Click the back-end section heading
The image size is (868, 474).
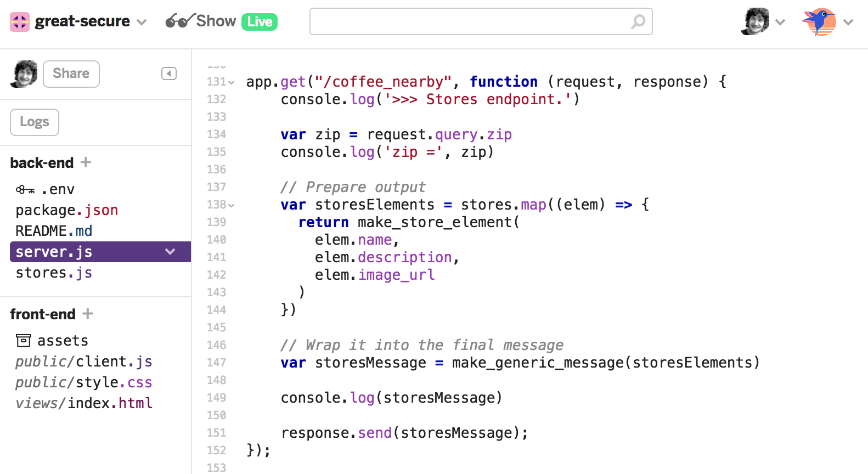click(42, 163)
